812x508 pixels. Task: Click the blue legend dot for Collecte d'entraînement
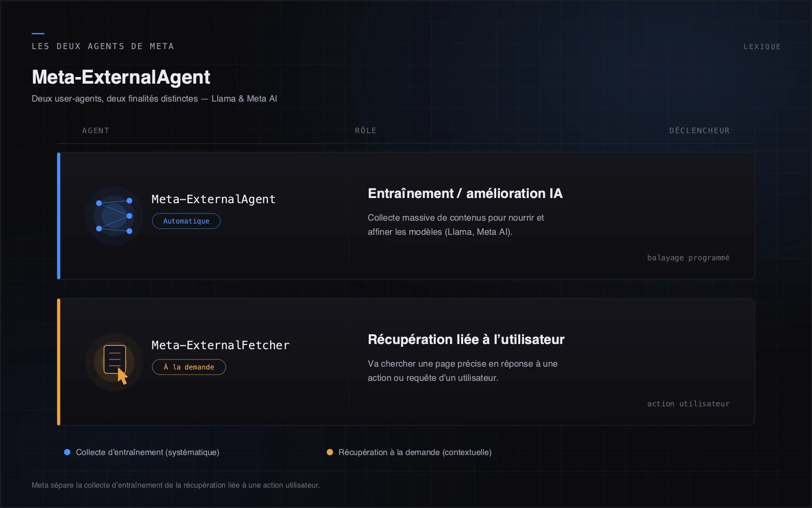tap(67, 452)
